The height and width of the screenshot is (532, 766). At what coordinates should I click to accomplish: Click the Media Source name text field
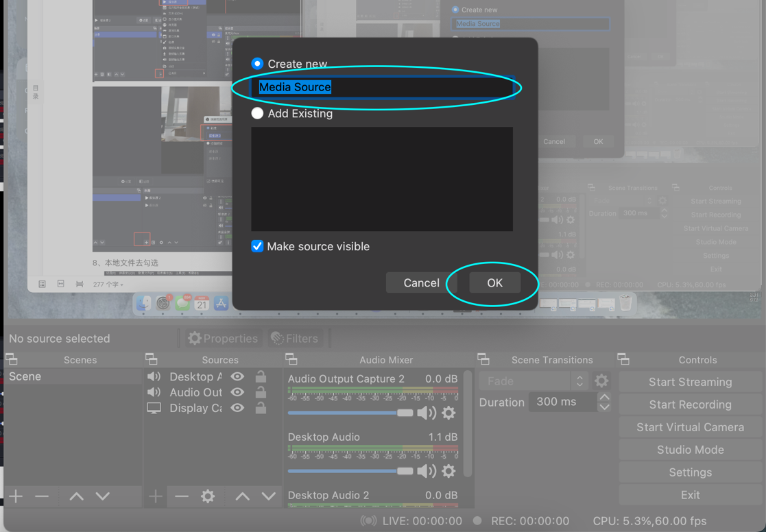point(383,87)
